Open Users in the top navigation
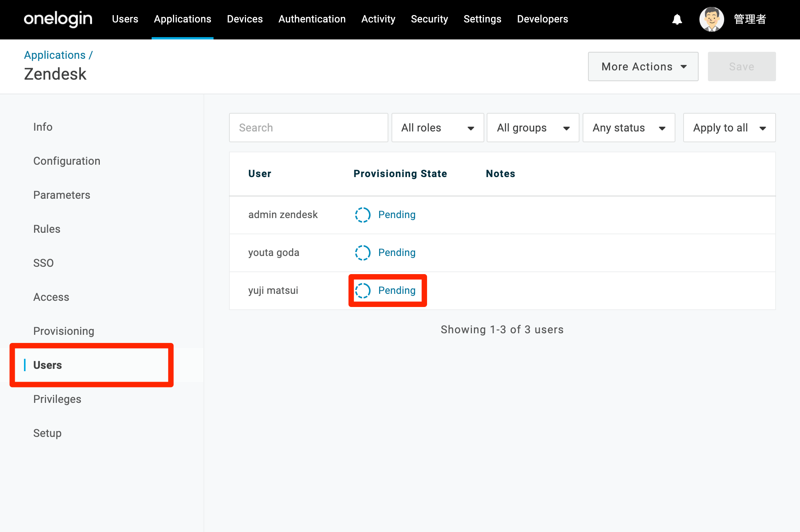This screenshot has height=532, width=800. click(x=125, y=19)
